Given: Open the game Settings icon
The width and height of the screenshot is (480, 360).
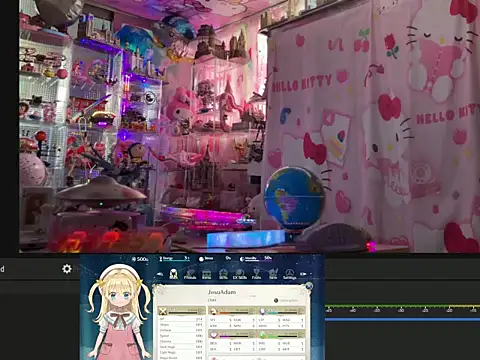Looking at the screenshot, I should (x=289, y=274).
